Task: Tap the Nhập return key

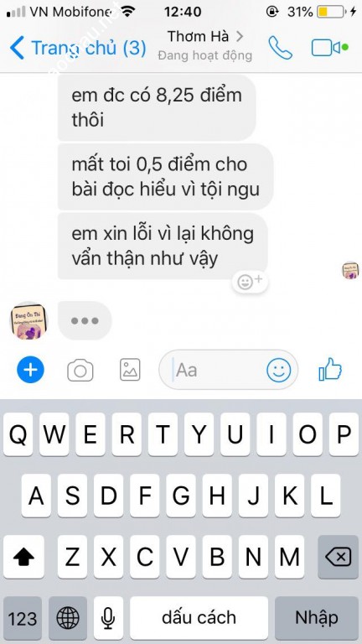Action: (317, 618)
